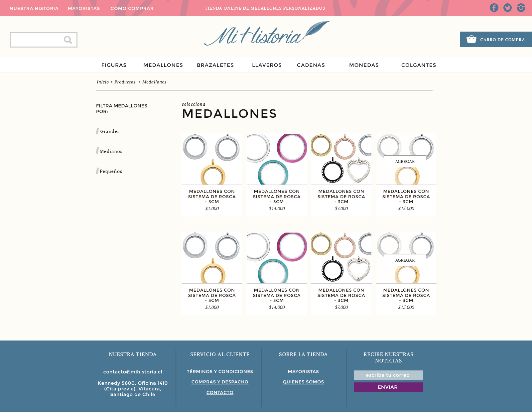The image size is (532, 412).
Task: Filter medallones by Medianos
Action: pyautogui.click(x=111, y=151)
